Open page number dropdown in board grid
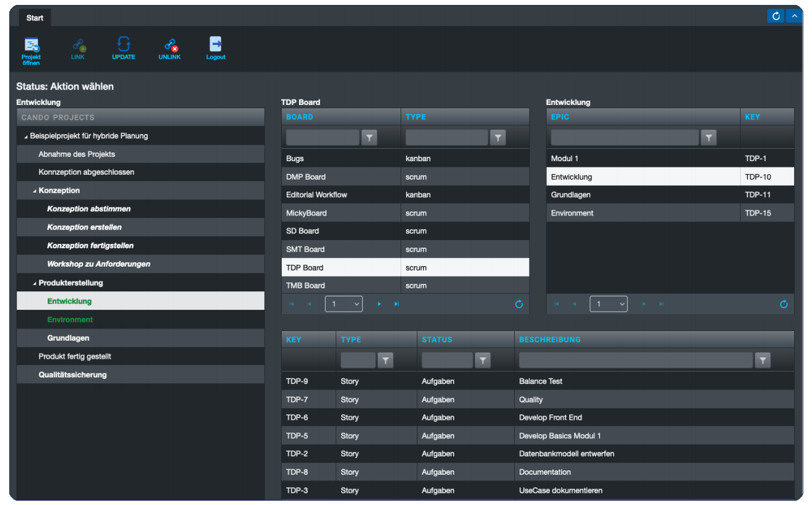This screenshot has width=812, height=505. tap(344, 304)
